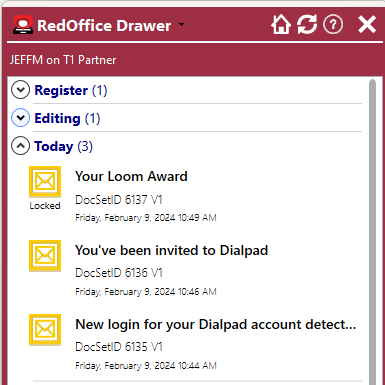This screenshot has width=385, height=385.
Task: Expand the Register section chevron
Action: coord(21,90)
